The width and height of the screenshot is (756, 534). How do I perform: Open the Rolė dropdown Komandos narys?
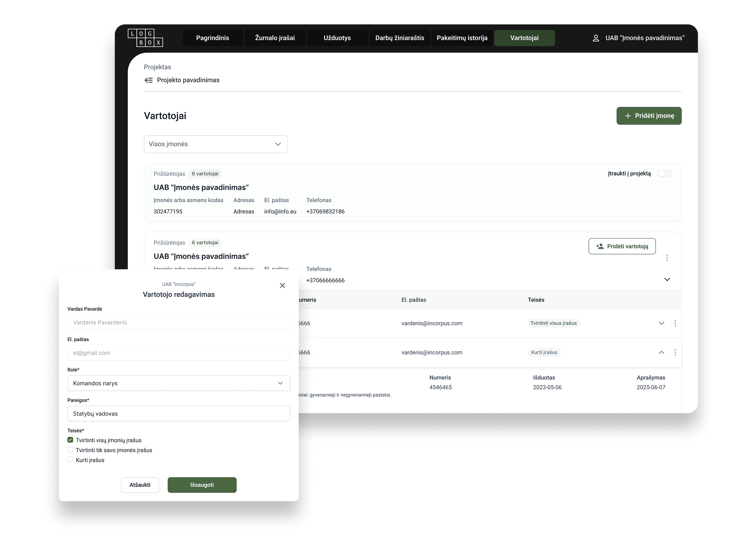tap(179, 383)
